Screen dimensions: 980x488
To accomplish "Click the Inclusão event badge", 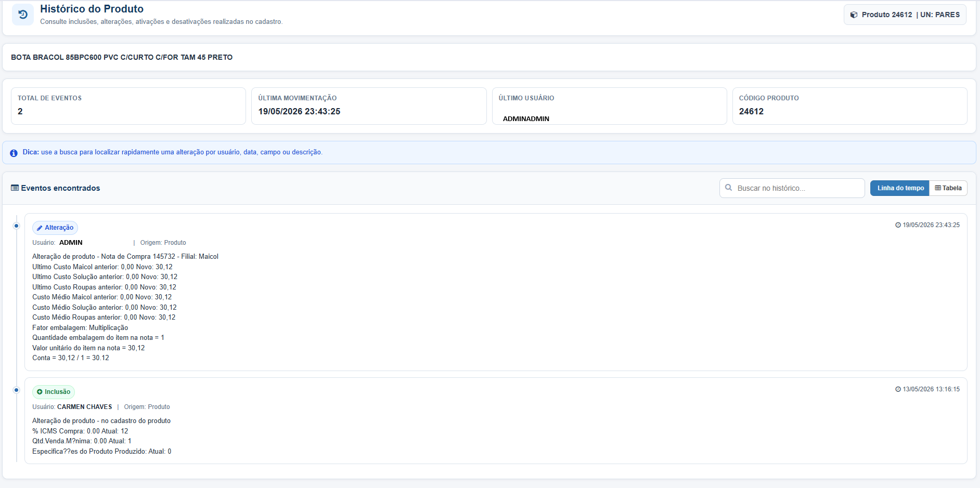I will point(54,392).
